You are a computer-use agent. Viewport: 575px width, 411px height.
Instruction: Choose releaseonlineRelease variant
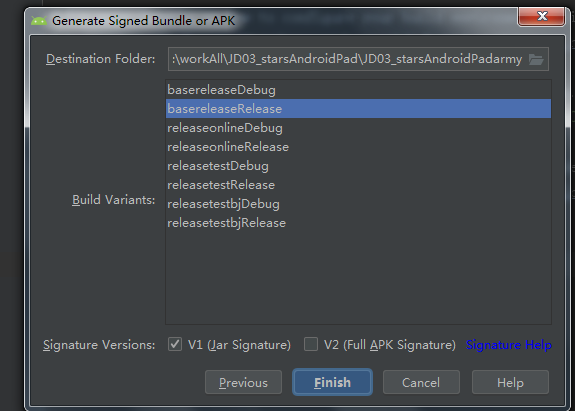358,147
